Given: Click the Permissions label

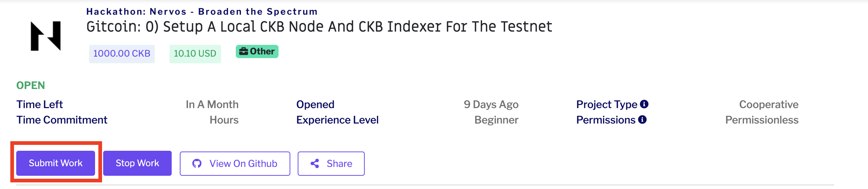Looking at the screenshot, I should tap(606, 120).
